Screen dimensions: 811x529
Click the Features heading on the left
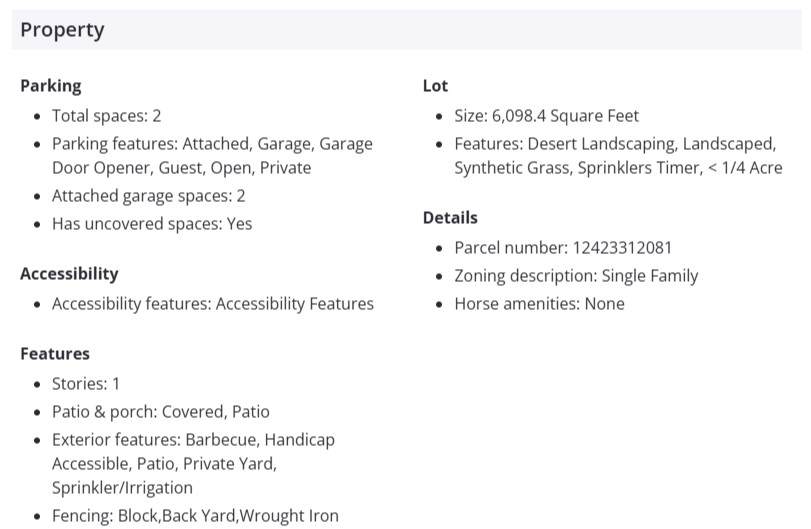pyautogui.click(x=55, y=354)
